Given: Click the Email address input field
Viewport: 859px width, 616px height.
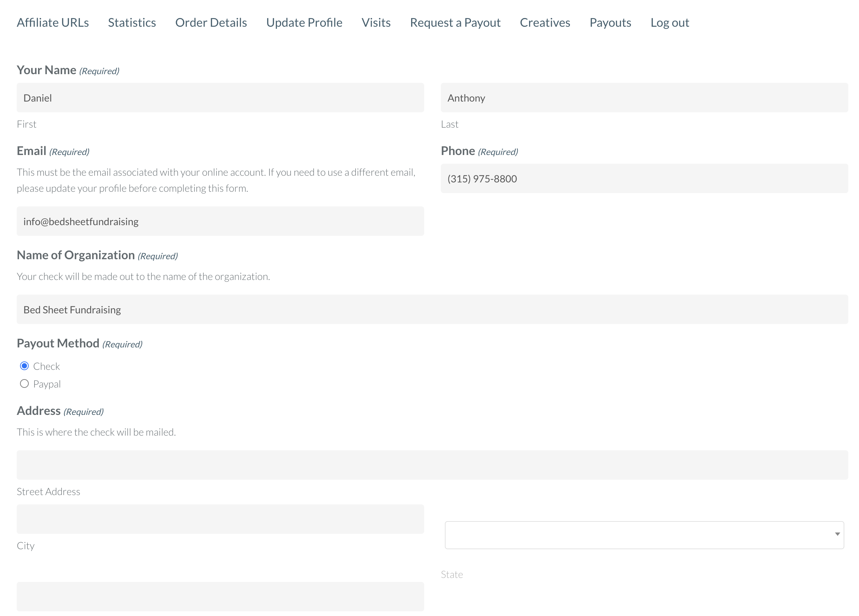Looking at the screenshot, I should 220,221.
